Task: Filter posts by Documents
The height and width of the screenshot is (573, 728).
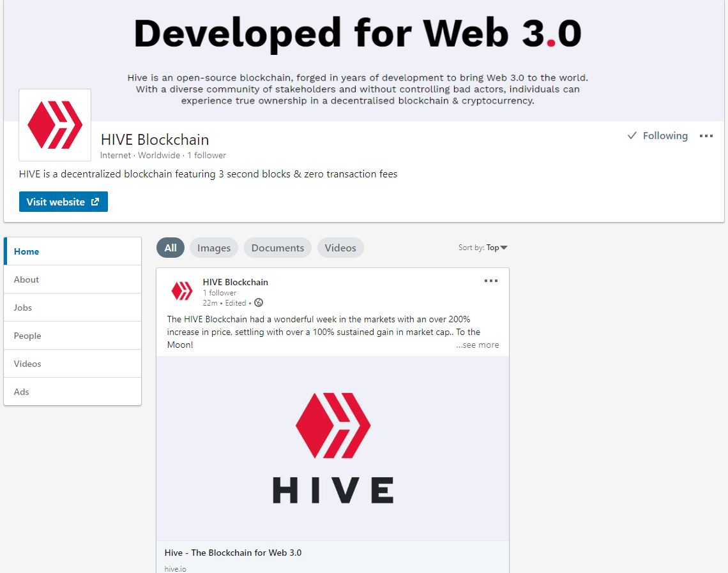Action: 278,248
